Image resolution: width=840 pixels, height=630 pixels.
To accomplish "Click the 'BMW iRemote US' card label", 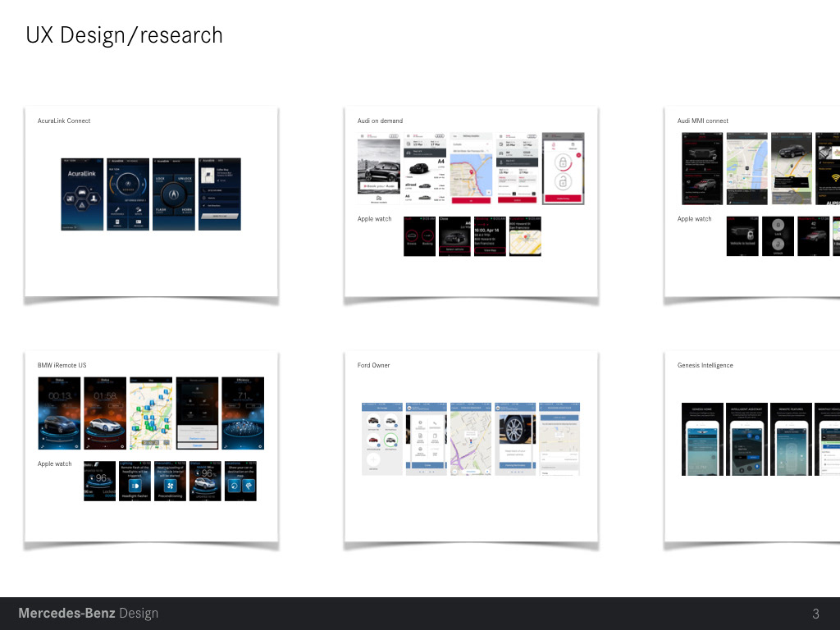I will 62,365.
